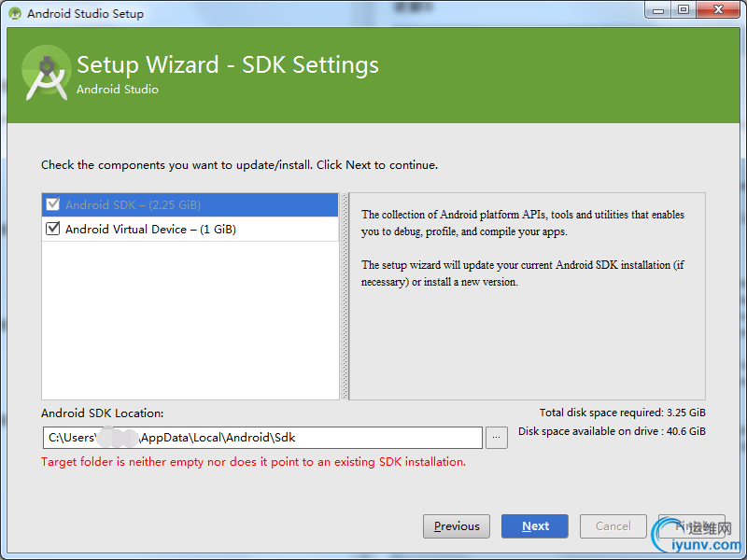The image size is (747, 560).
Task: Open the SDK location browse (...) button
Action: click(x=497, y=437)
